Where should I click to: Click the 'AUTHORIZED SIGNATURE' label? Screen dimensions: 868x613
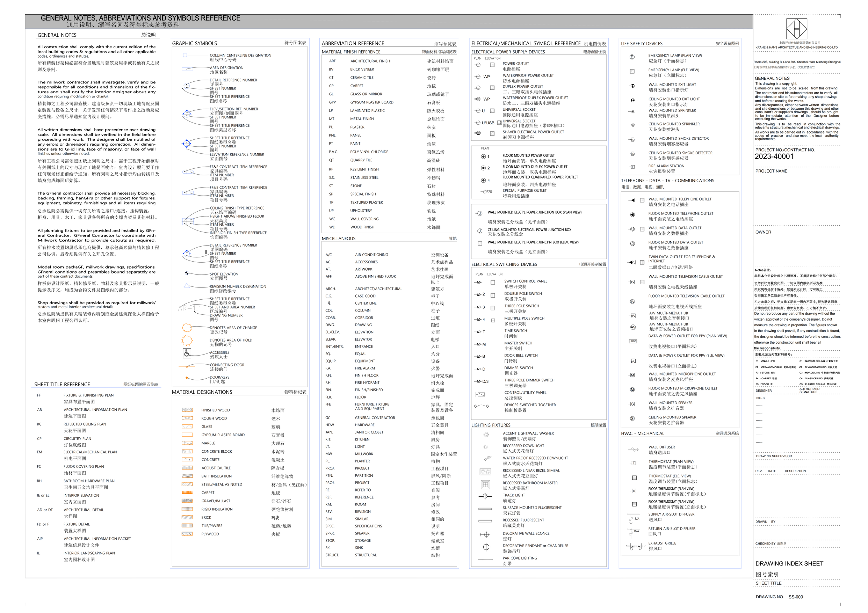(809, 391)
